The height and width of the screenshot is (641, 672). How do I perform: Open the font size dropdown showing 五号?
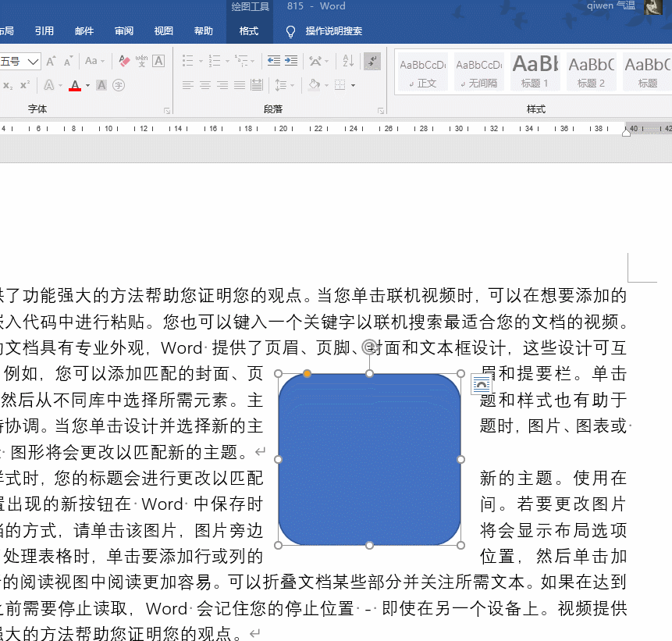pos(31,61)
